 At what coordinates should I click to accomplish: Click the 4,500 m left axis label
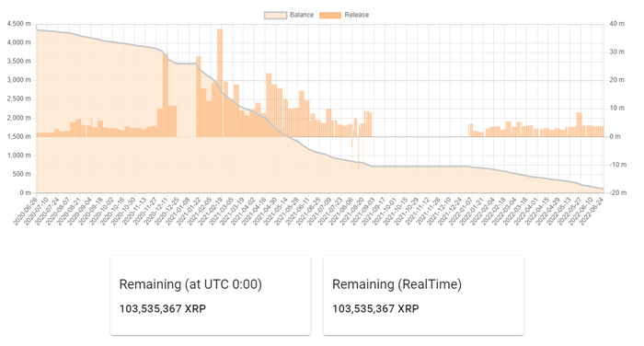pyautogui.click(x=19, y=24)
